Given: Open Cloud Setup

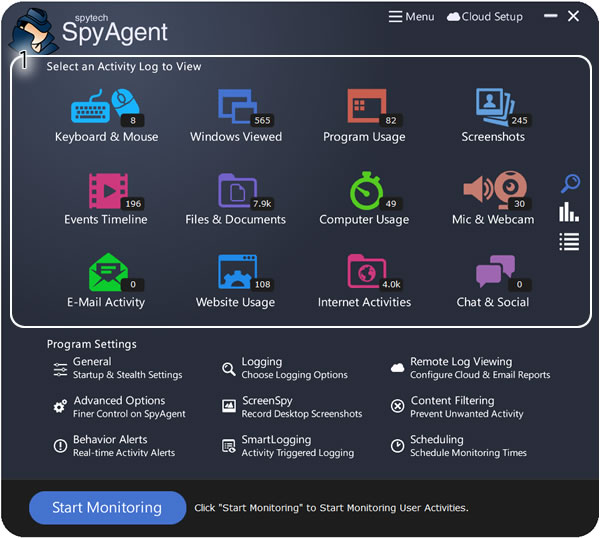Looking at the screenshot, I should (485, 17).
